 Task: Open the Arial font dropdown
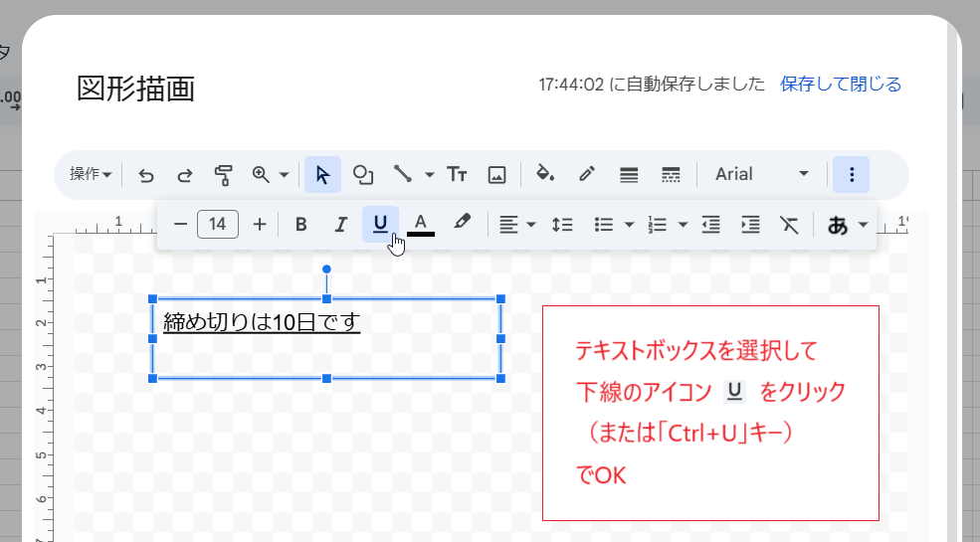tap(761, 174)
